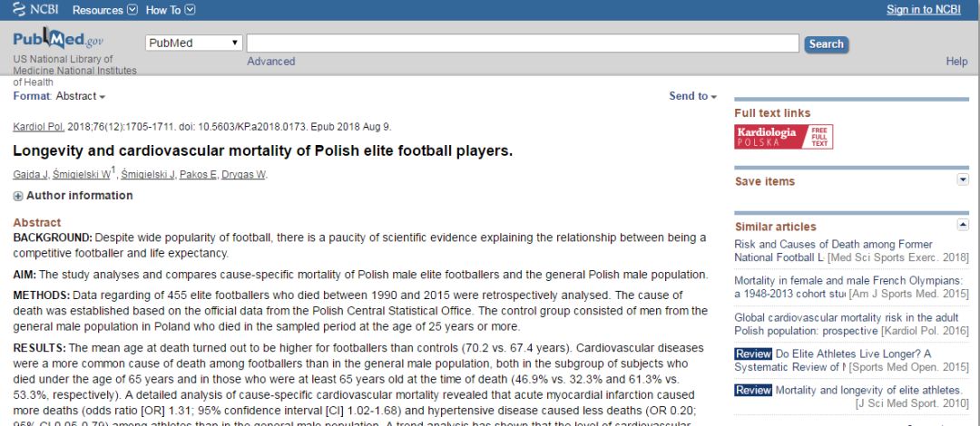The height and width of the screenshot is (426, 980).
Task: Open the Help link
Action: (x=956, y=62)
